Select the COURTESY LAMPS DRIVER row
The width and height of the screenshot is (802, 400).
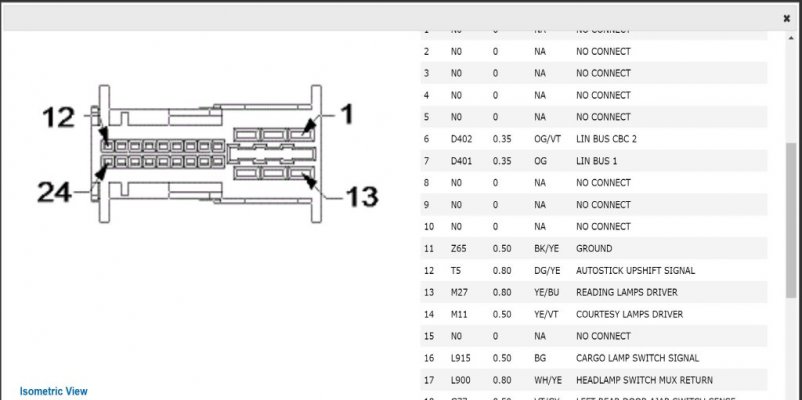(x=594, y=315)
